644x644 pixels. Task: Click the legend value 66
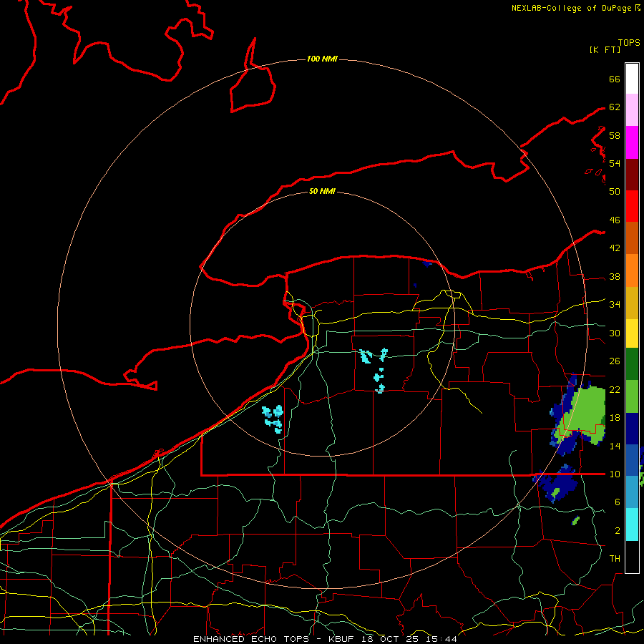[x=615, y=79]
